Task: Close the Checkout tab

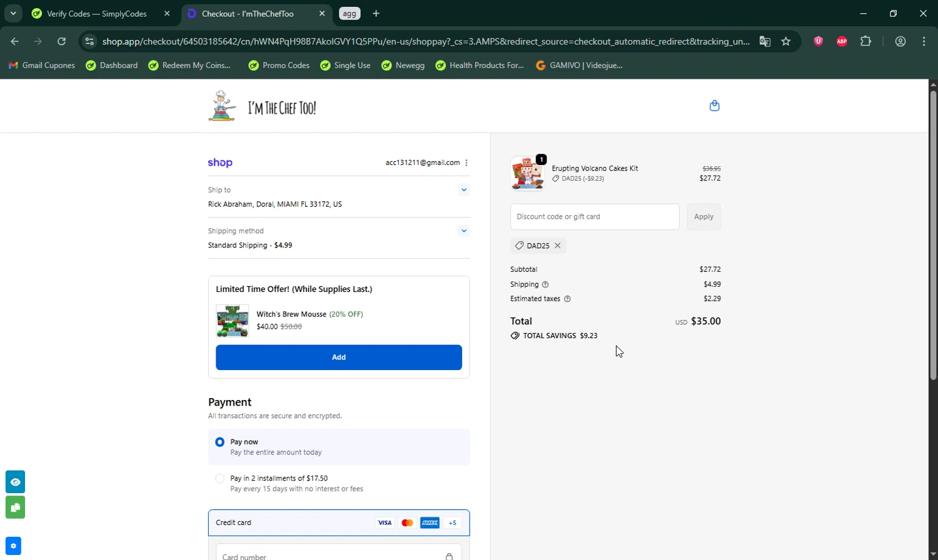Action: (322, 13)
